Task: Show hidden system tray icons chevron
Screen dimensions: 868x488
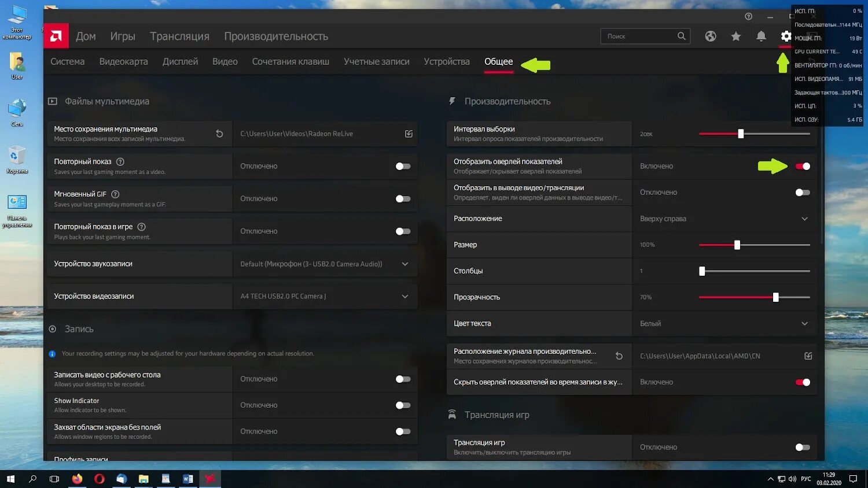Action: pyautogui.click(x=770, y=479)
